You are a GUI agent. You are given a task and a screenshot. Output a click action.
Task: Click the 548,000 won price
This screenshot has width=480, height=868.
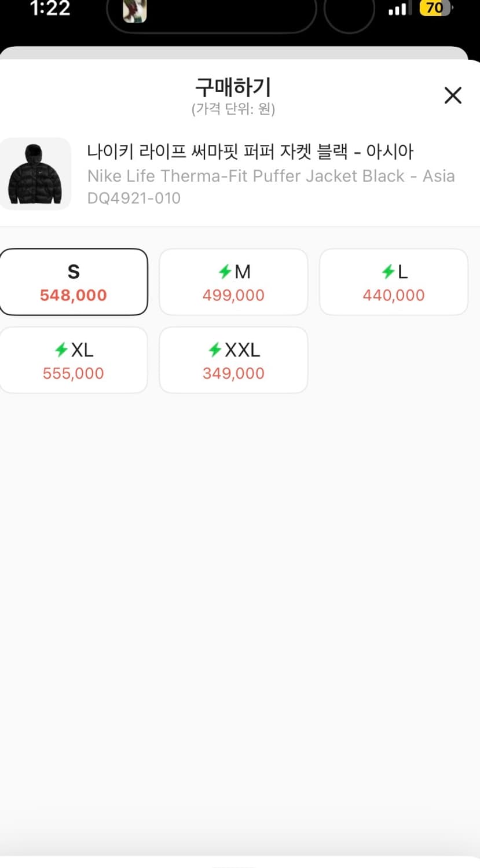pyautogui.click(x=74, y=295)
